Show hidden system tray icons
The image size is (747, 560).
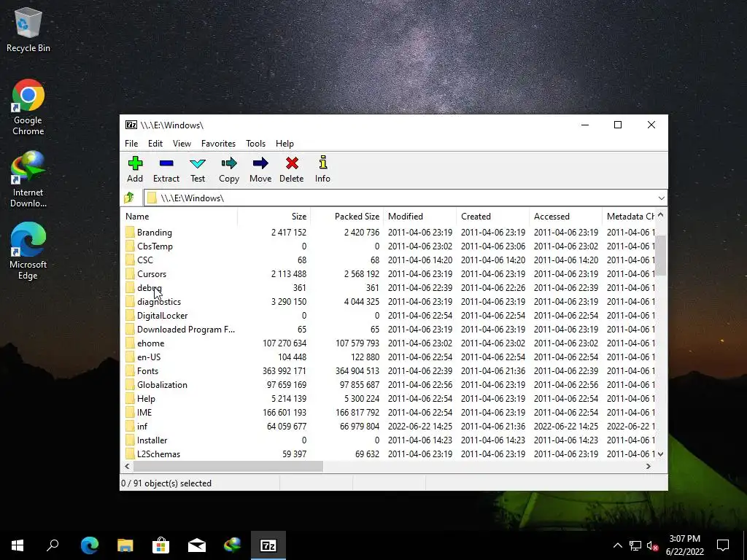pos(617,545)
